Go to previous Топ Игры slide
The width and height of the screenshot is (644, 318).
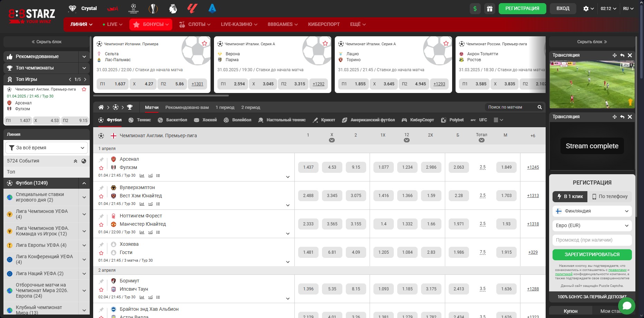click(x=70, y=79)
